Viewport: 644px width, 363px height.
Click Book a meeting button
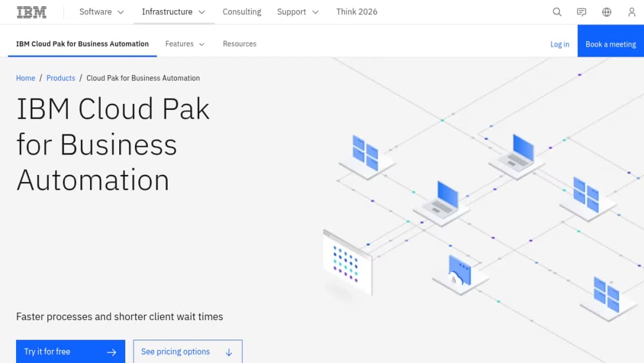pos(611,41)
